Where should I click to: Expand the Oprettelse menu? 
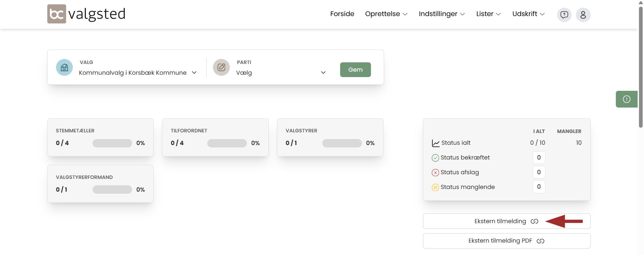(386, 14)
